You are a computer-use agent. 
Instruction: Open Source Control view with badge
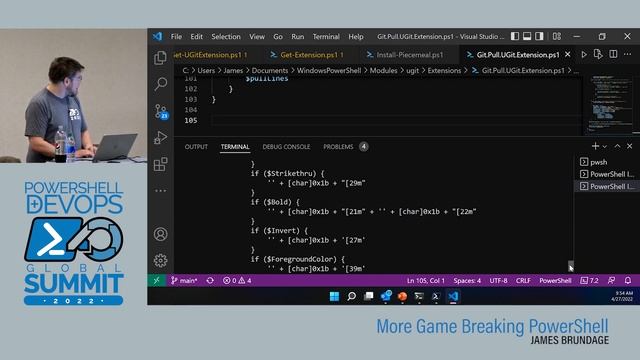(x=161, y=111)
